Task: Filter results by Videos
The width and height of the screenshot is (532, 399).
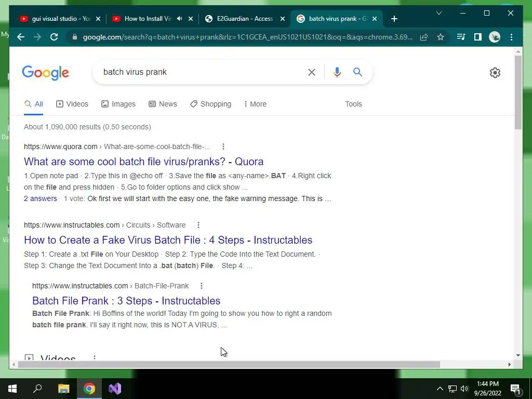Action: click(x=72, y=104)
